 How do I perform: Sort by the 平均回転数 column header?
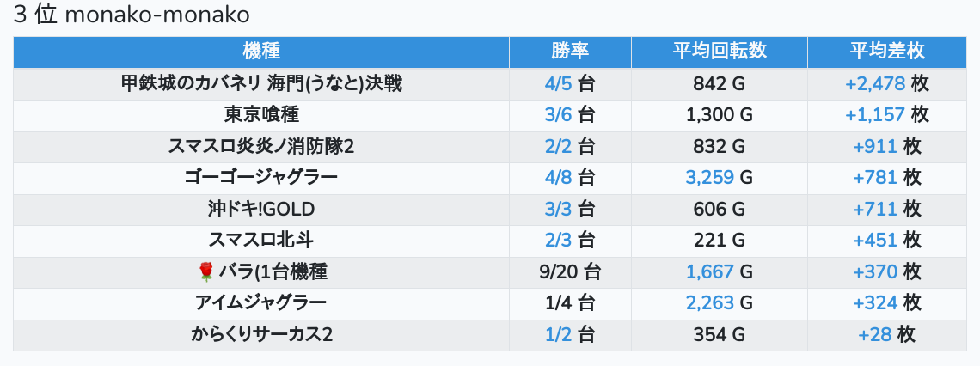point(720,52)
